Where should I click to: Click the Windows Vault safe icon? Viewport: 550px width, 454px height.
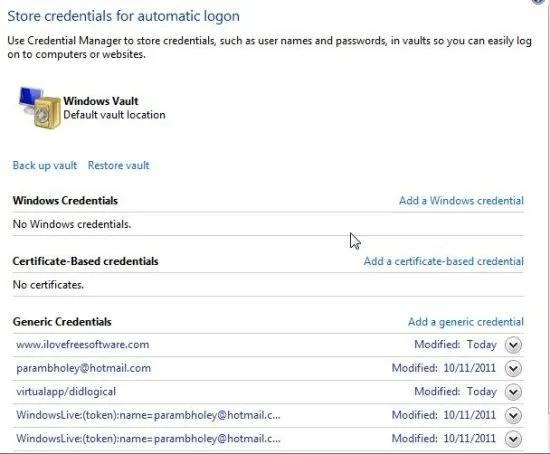39,108
